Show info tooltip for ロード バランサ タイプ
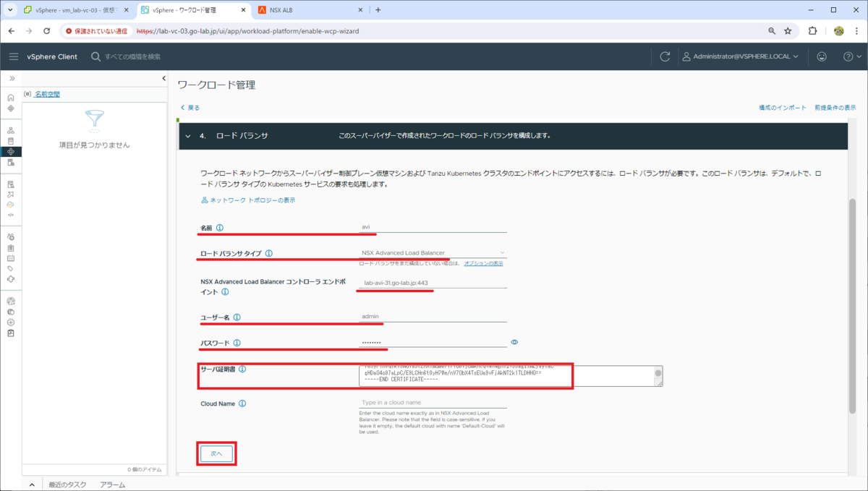This screenshot has height=491, width=868. point(269,253)
